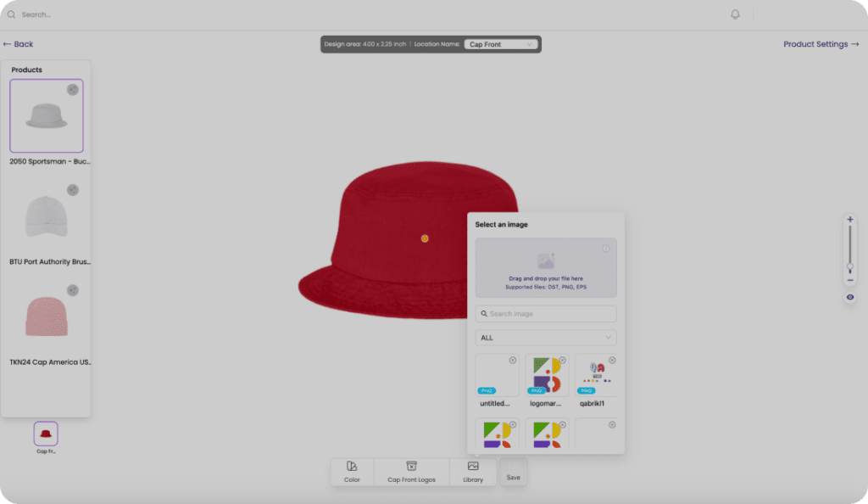
Task: Delete the untitled image thumbnail
Action: click(513, 361)
